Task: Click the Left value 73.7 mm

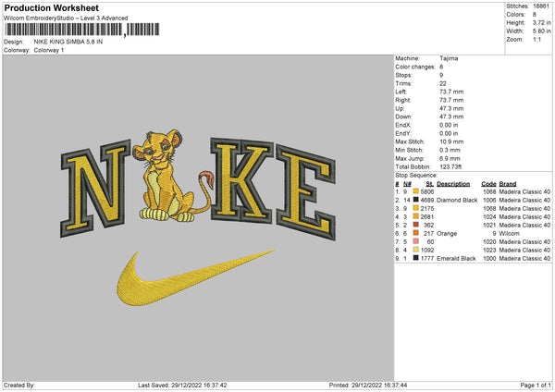Action: (x=451, y=92)
